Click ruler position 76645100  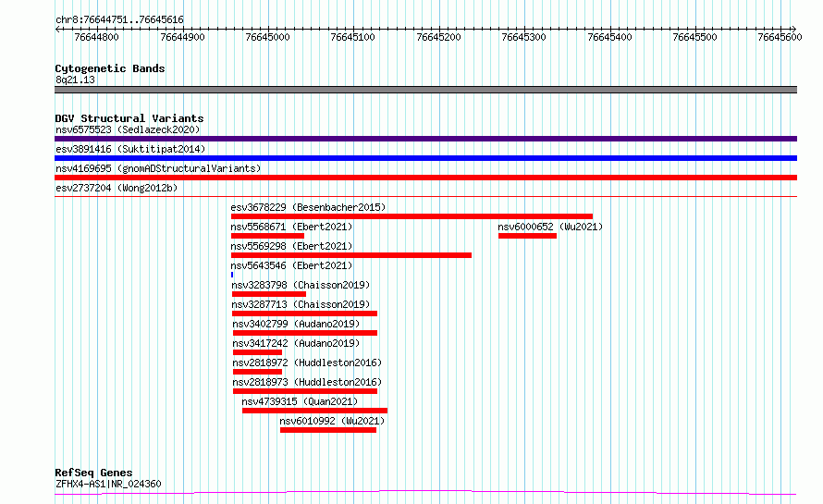[352, 37]
